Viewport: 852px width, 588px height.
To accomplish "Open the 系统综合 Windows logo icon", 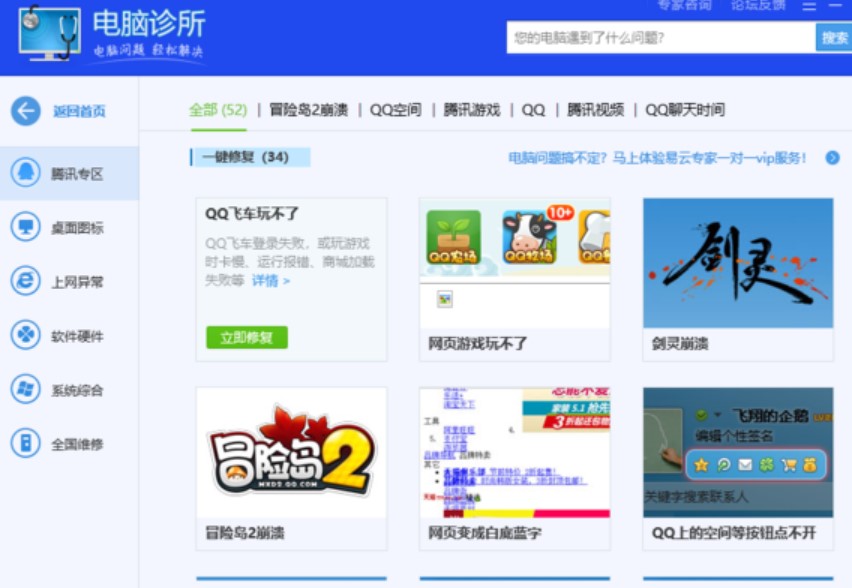I will [26, 389].
